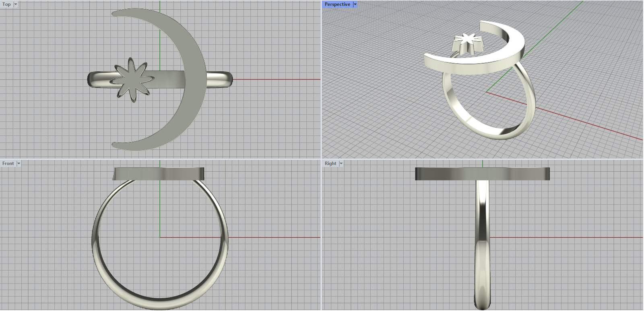Click the Perspective viewport title label
The height and width of the screenshot is (311, 644).
(x=337, y=4)
